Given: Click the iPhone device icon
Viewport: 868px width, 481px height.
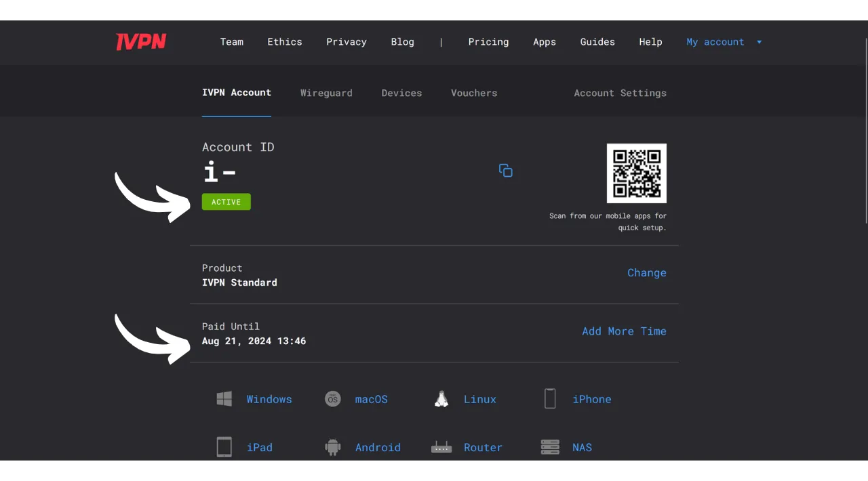Looking at the screenshot, I should [x=550, y=399].
